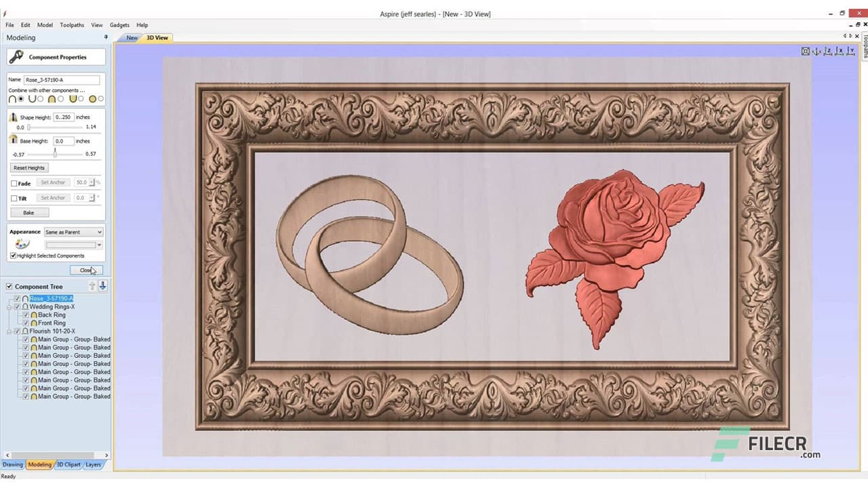Click the Appearance paint palette icon
Image resolution: width=868 pixels, height=488 pixels.
coord(22,244)
